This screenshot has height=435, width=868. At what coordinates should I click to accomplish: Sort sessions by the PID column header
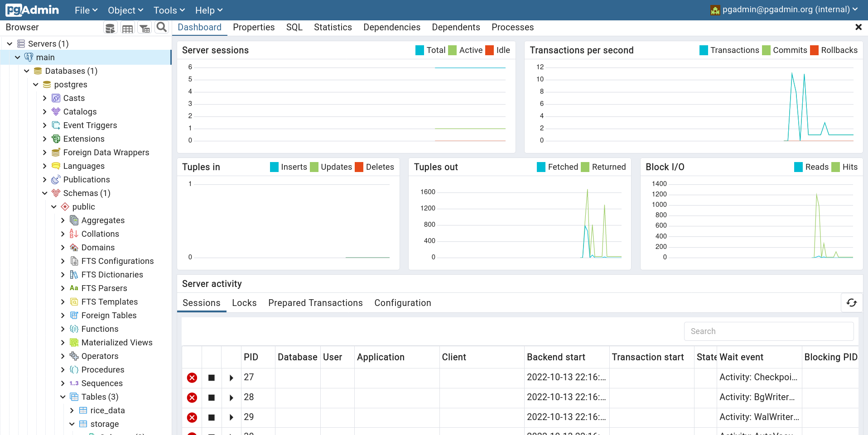tap(251, 357)
